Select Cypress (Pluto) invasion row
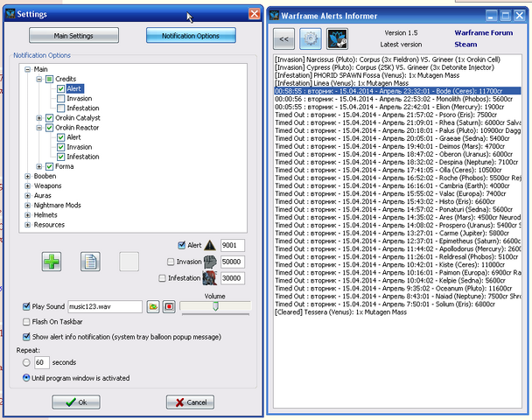This screenshot has height=420, width=532. click(397, 67)
